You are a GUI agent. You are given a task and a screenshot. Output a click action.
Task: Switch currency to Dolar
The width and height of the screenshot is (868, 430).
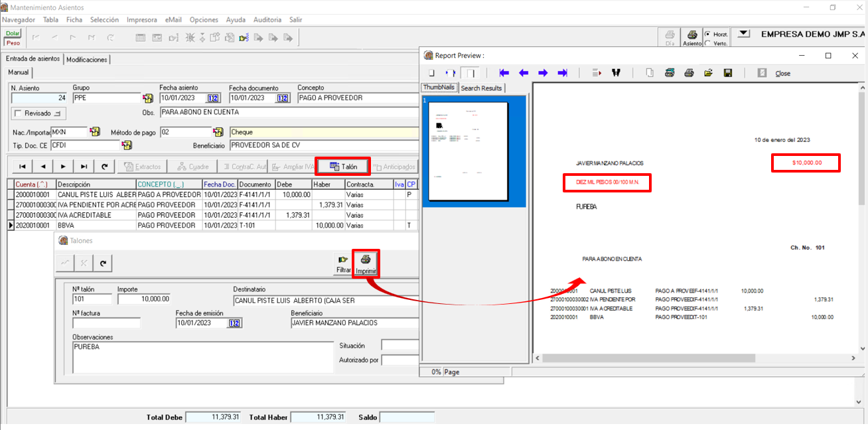click(13, 33)
